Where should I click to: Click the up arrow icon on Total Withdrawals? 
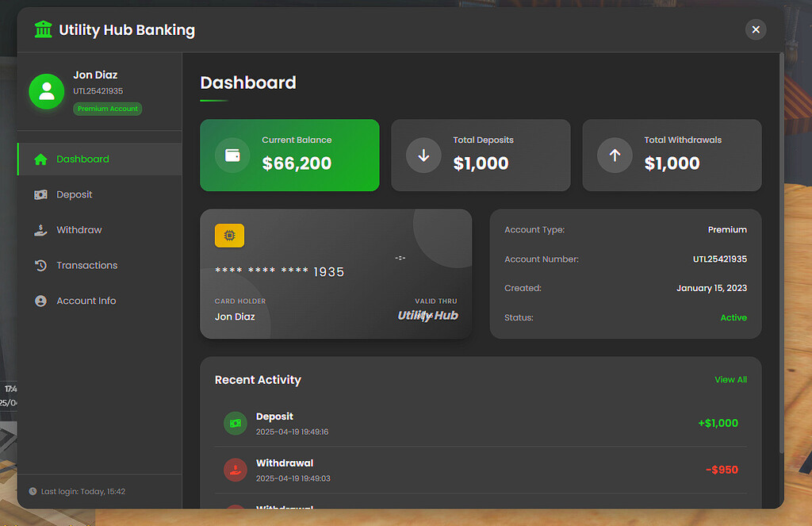(x=615, y=155)
